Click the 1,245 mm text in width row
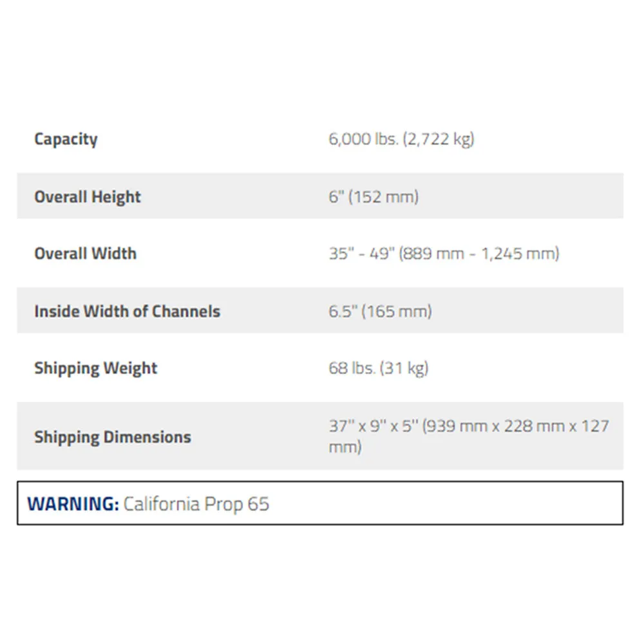 520,254
